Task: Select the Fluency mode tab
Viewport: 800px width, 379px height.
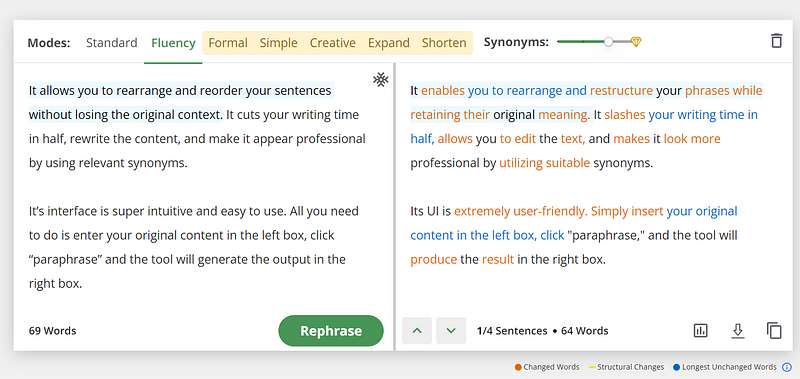Action: click(x=173, y=43)
